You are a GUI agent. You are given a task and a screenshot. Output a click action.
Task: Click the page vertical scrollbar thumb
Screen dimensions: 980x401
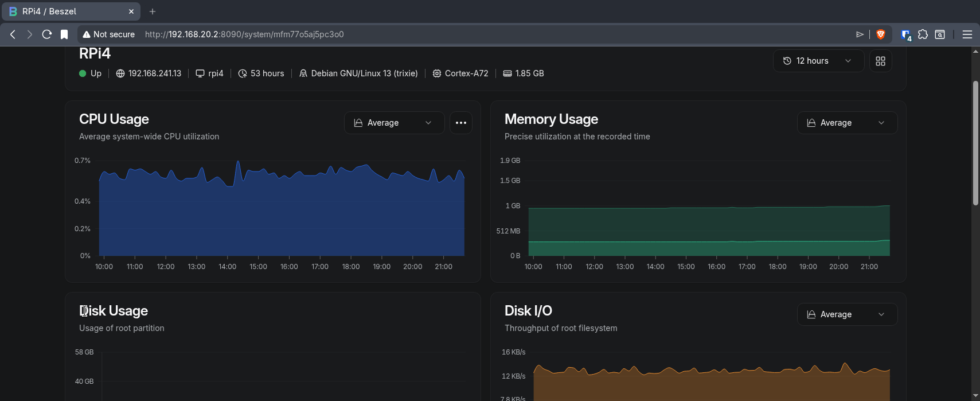(975, 143)
